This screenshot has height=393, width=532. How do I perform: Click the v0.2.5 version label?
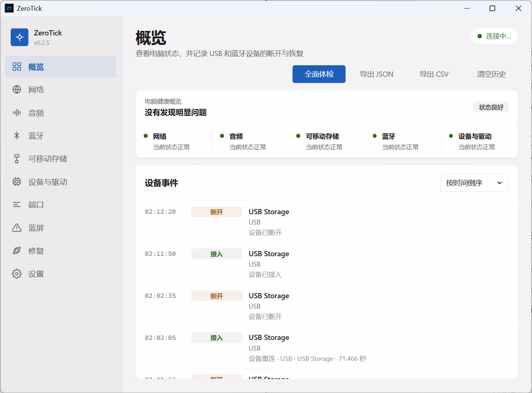pos(42,43)
